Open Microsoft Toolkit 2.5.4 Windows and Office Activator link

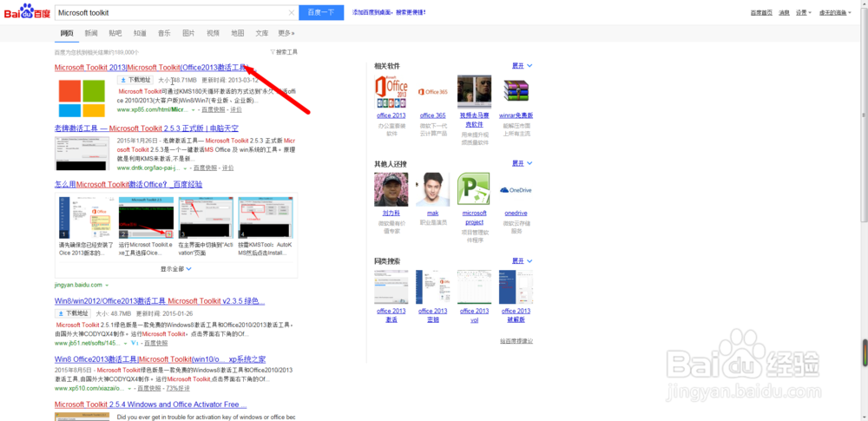(150, 405)
